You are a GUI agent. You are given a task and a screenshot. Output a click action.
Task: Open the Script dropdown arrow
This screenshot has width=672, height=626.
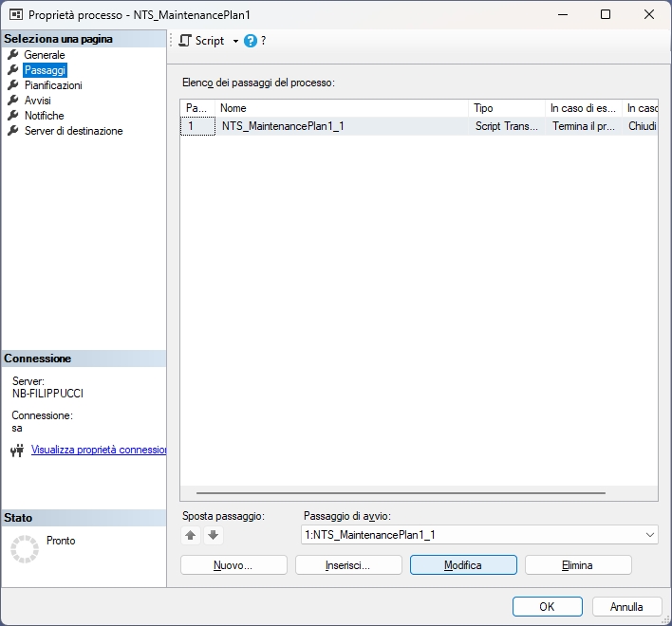235,41
